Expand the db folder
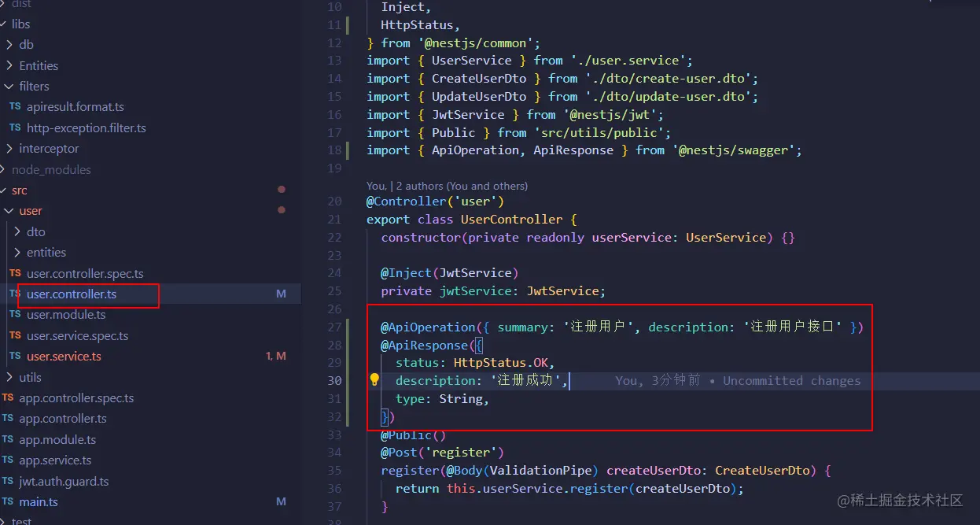The width and height of the screenshot is (980, 525). pos(9,45)
